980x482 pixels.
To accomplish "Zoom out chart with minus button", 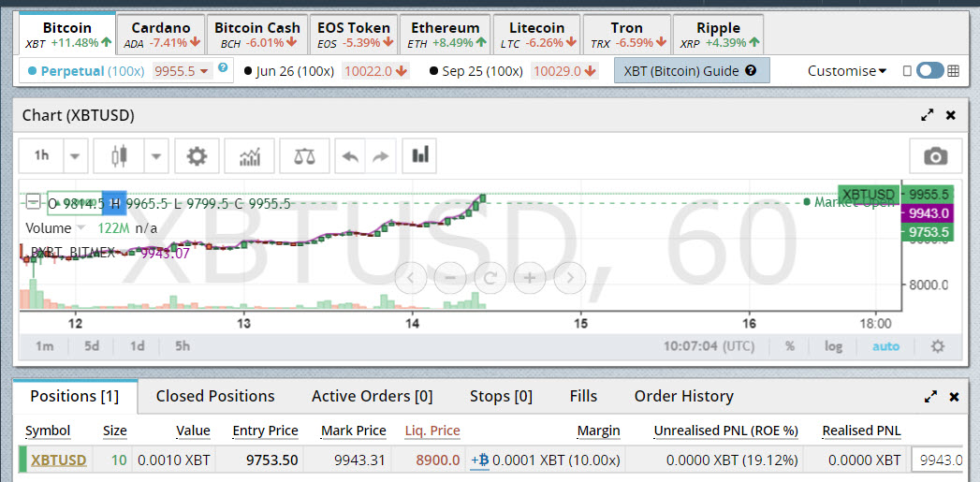I will point(450,278).
